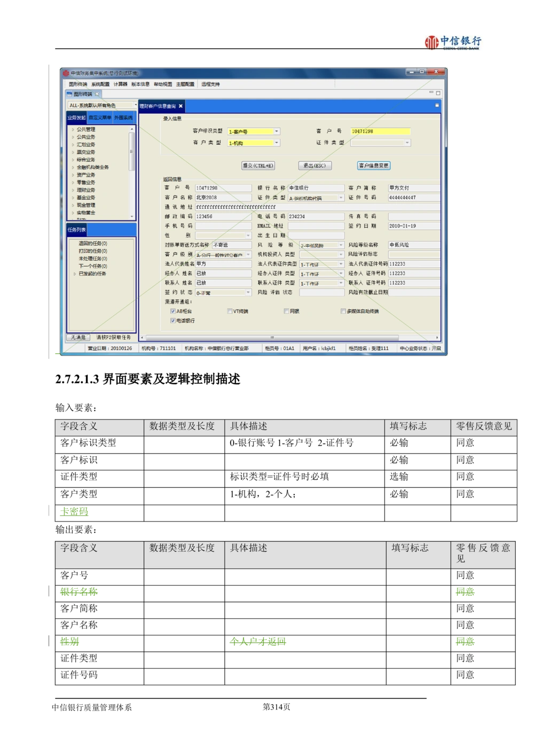Open the 风险等级 dropdown
534x756 pixels.
(x=342, y=245)
